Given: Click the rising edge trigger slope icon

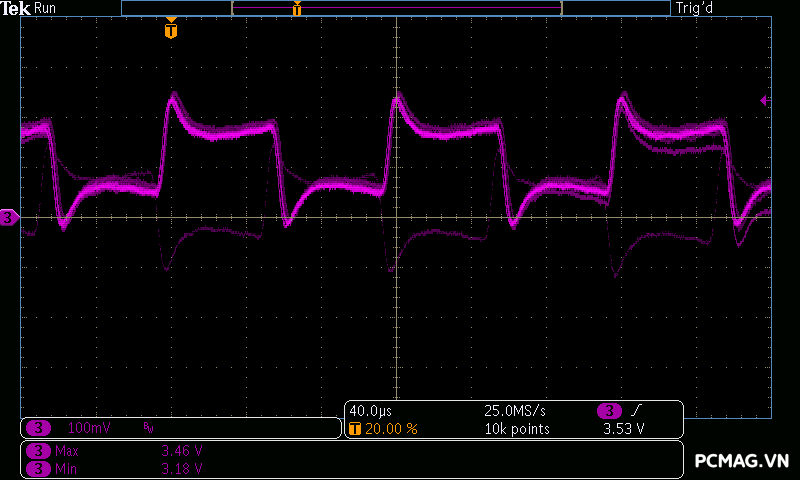Looking at the screenshot, I should click(x=637, y=411).
